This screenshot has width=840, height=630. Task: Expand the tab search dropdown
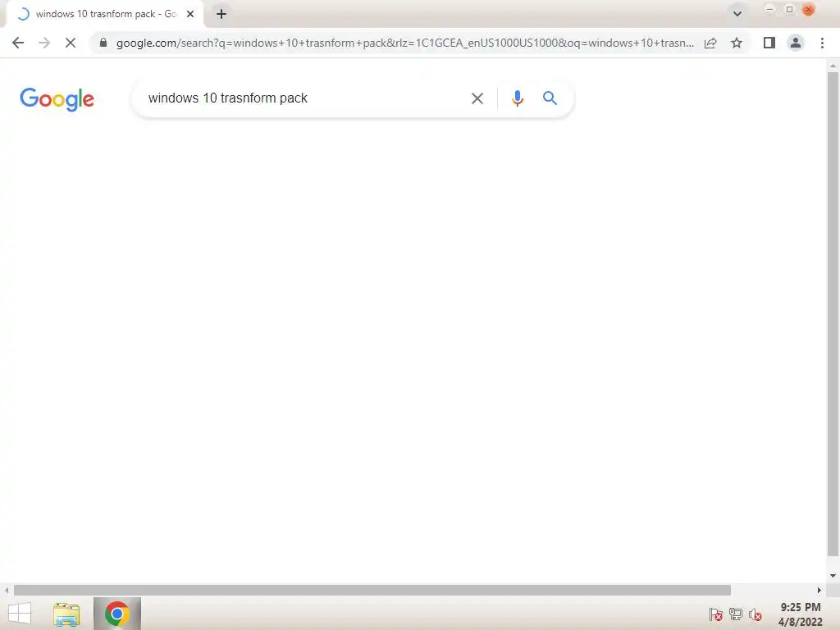click(x=737, y=14)
